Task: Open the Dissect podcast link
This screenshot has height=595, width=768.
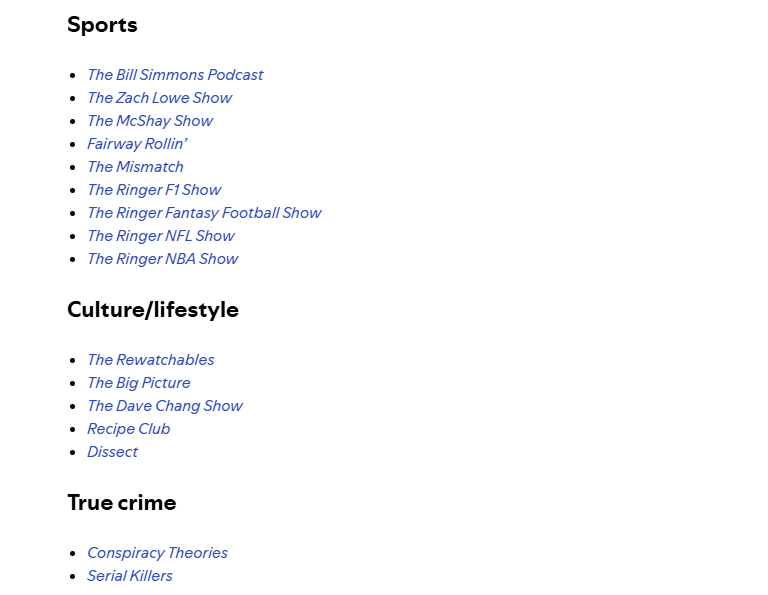Action: [113, 452]
